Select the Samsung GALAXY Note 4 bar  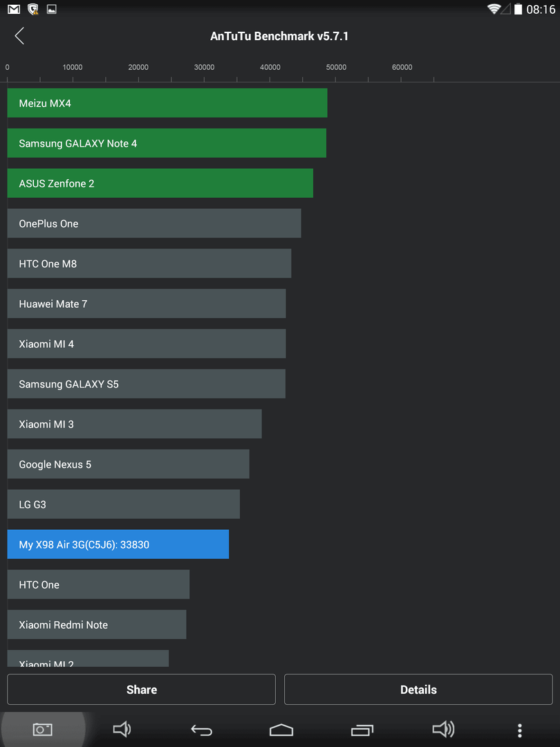pyautogui.click(x=167, y=143)
